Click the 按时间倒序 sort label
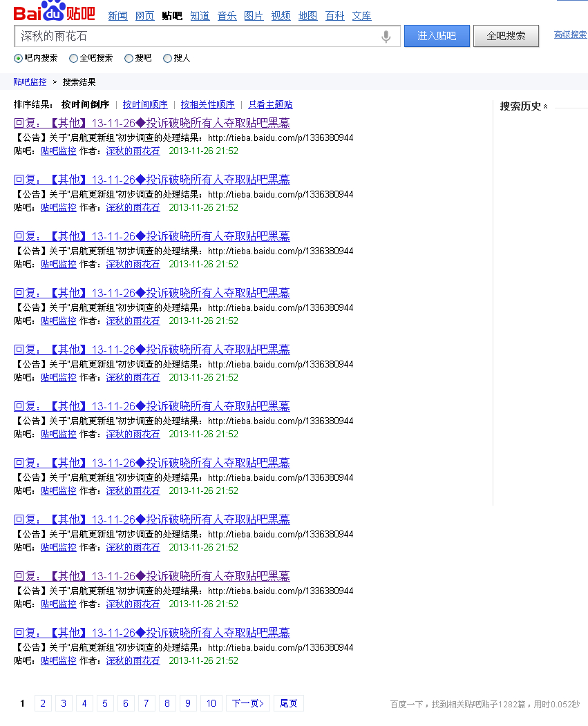This screenshot has height=726, width=588. [85, 104]
